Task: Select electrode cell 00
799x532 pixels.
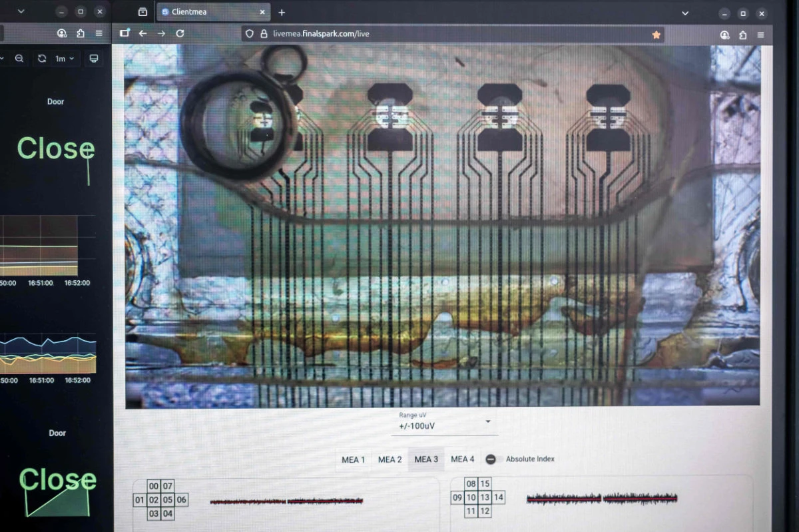Action: point(154,486)
